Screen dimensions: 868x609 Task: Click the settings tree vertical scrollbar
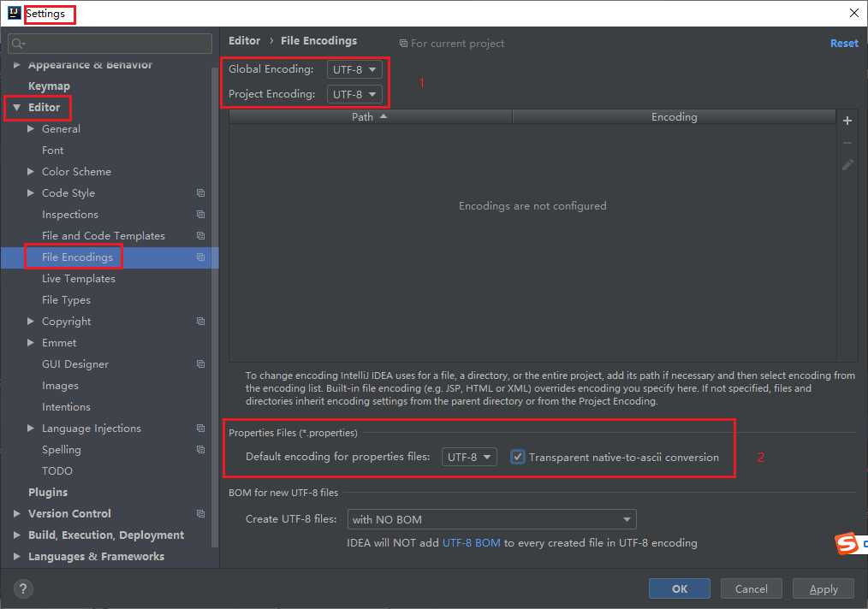tap(215, 307)
